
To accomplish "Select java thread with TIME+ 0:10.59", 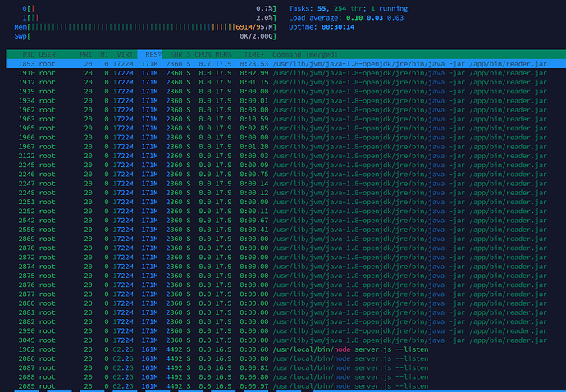I will pyautogui.click(x=286, y=119).
